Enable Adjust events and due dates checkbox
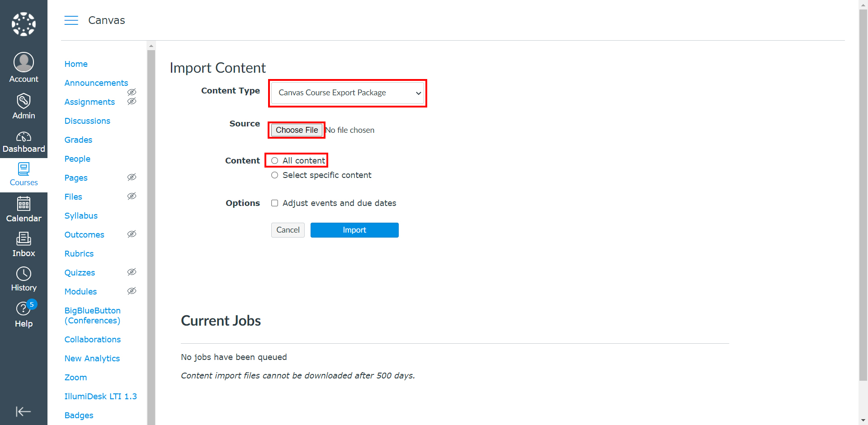 [274, 203]
